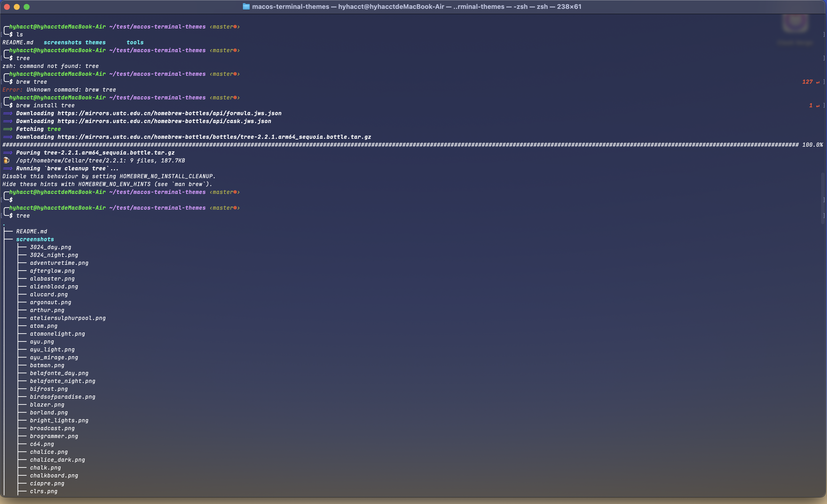Select chalkboard.png entry
Viewport: 827px width, 504px height.
click(x=54, y=476)
